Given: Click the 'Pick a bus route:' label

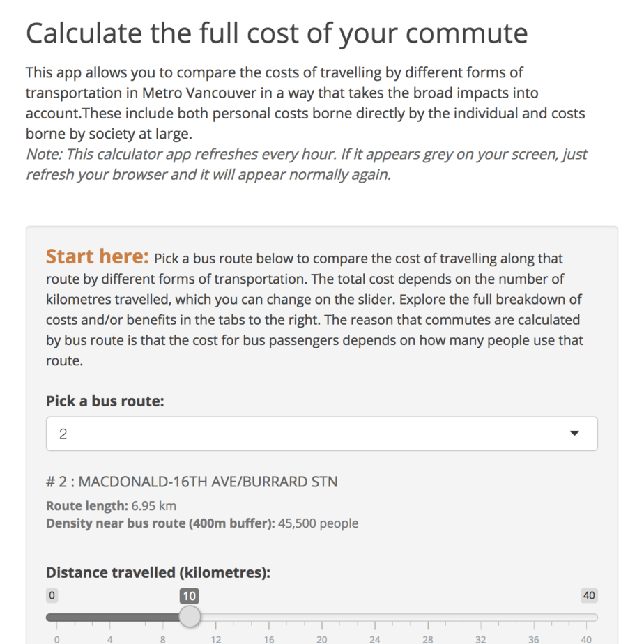Looking at the screenshot, I should coord(105,401).
